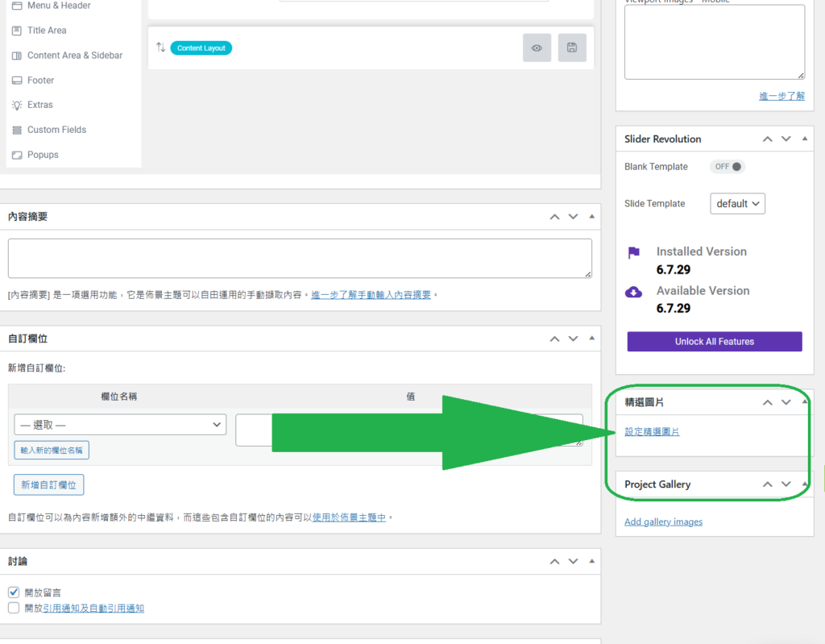Open the Content Area & Sidebar section
825x644 pixels.
point(74,56)
